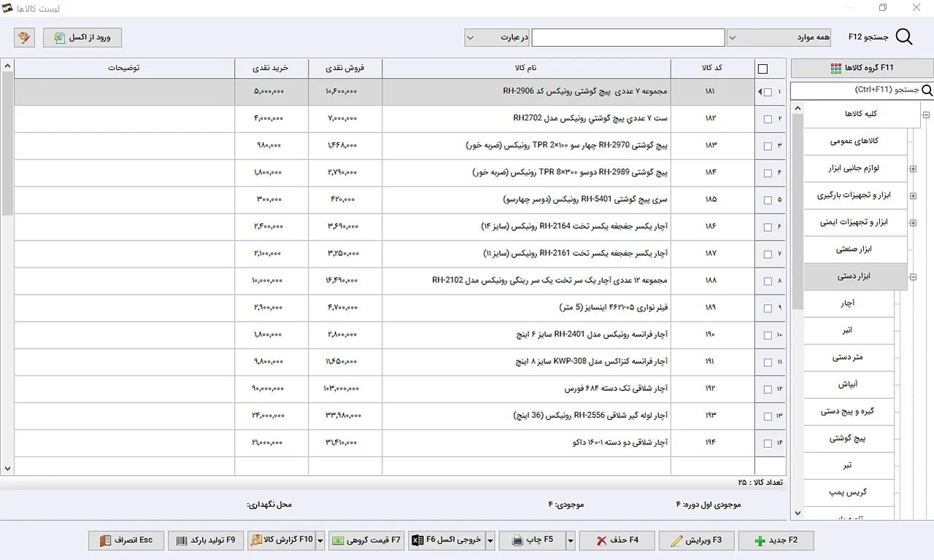Generate barcode with F9
The image size is (934, 560).
(x=205, y=540)
